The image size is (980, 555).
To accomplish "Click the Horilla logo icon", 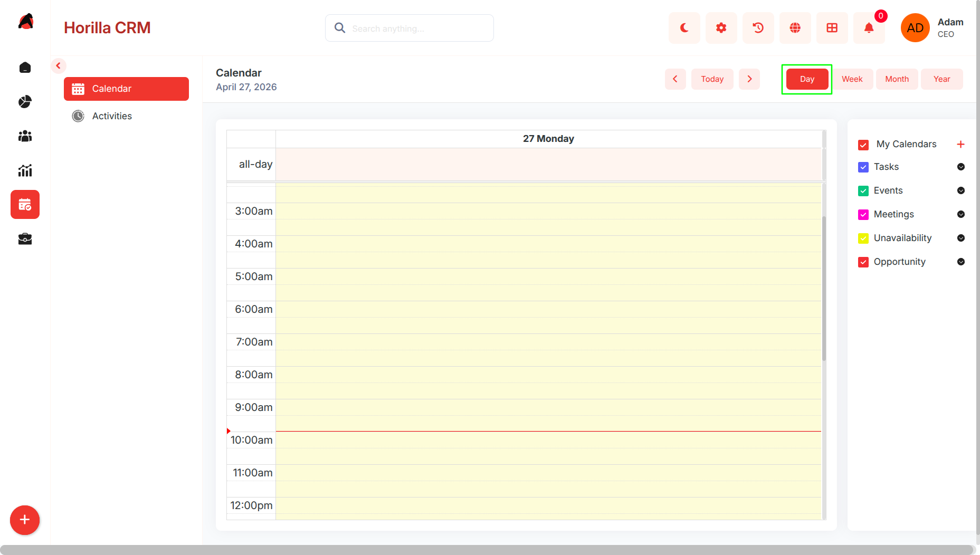I will click(x=25, y=22).
